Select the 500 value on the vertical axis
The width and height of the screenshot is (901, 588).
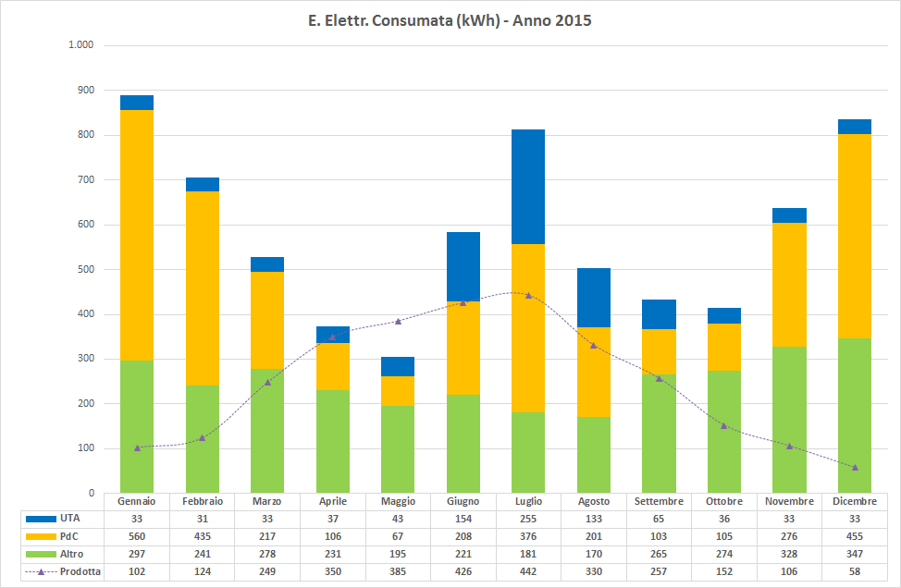(x=85, y=269)
